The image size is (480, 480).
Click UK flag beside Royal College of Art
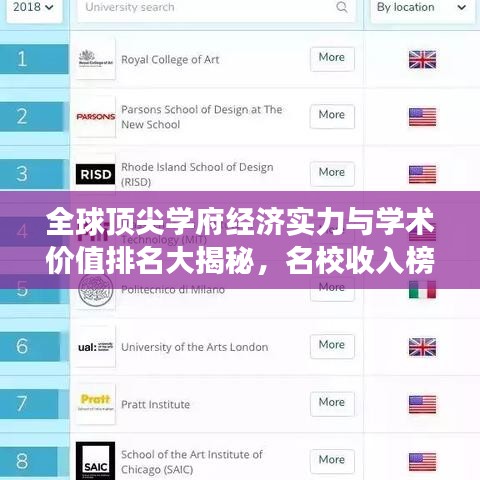tap(422, 60)
